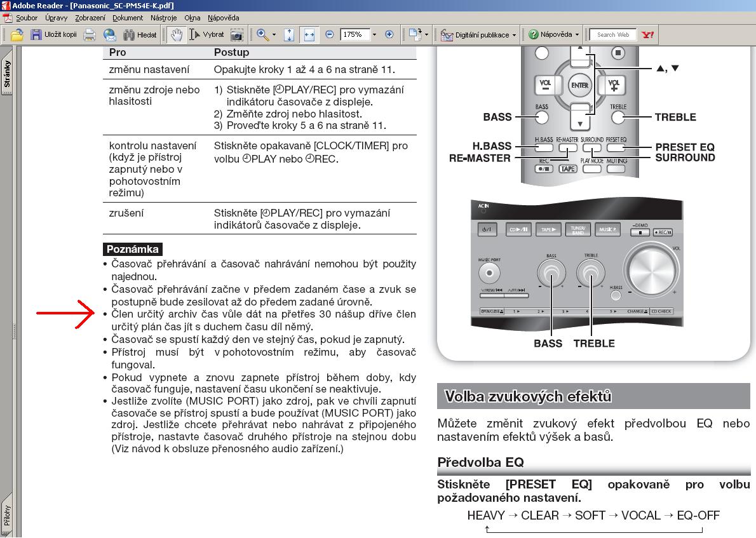The width and height of the screenshot is (756, 538).
Task: Click the 'změnu zdroje nebo hlasitosti' table cell
Action: tap(154, 95)
